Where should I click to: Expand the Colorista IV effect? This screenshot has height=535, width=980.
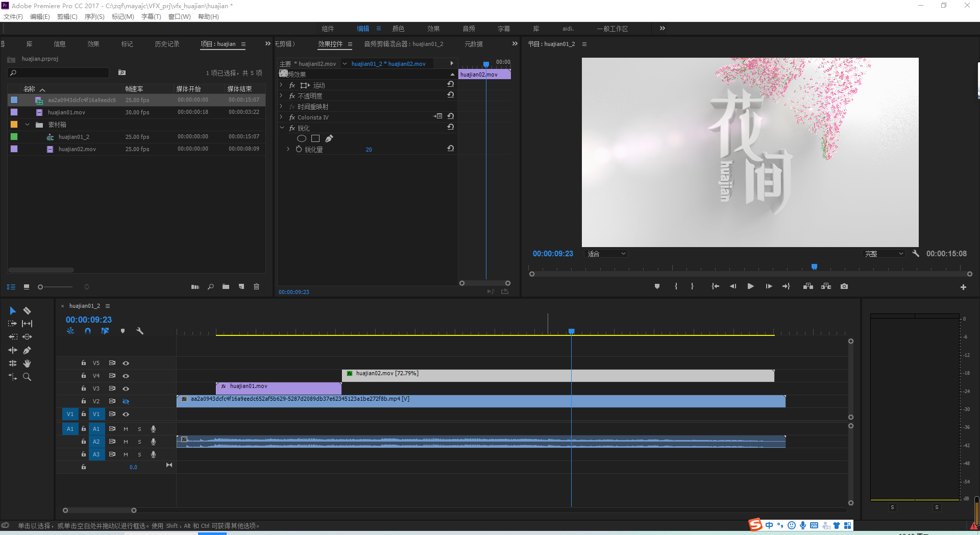pyautogui.click(x=281, y=117)
